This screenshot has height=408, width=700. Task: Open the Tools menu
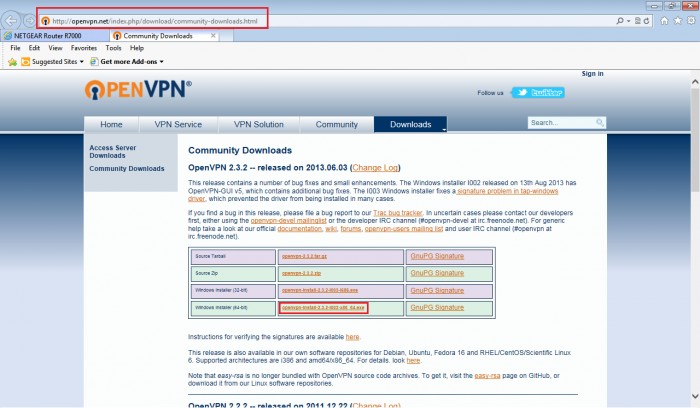coord(113,48)
